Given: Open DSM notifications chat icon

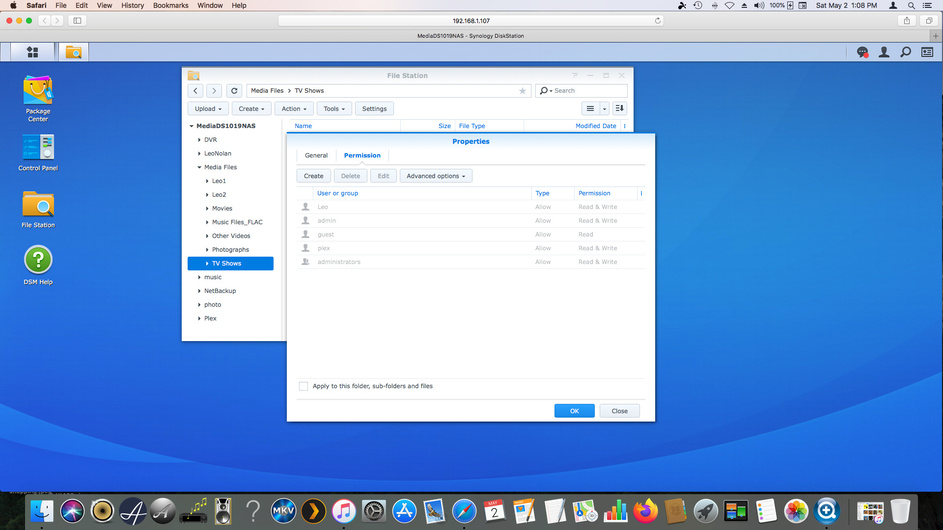Looking at the screenshot, I should [x=862, y=52].
